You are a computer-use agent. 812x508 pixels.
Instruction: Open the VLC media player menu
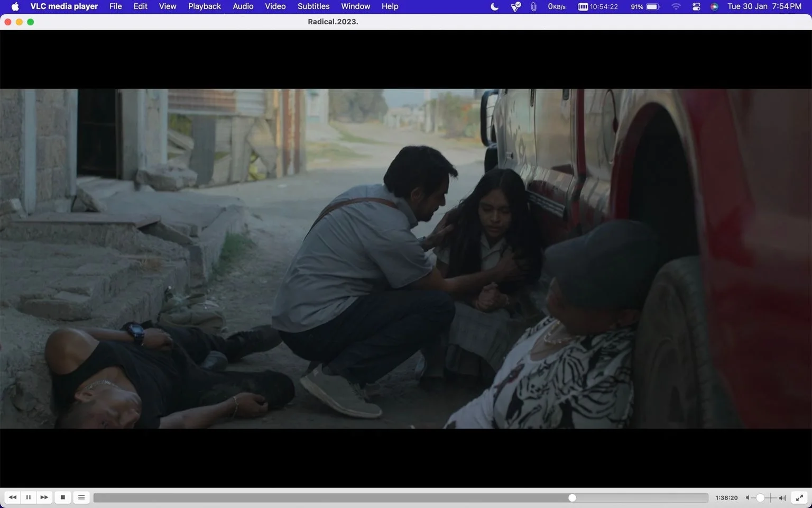(64, 6)
